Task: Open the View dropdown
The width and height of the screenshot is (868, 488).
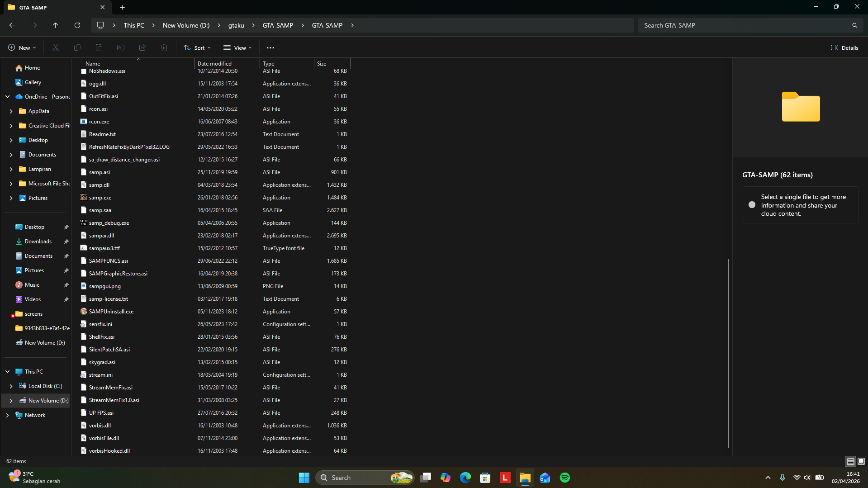Action: pos(237,47)
